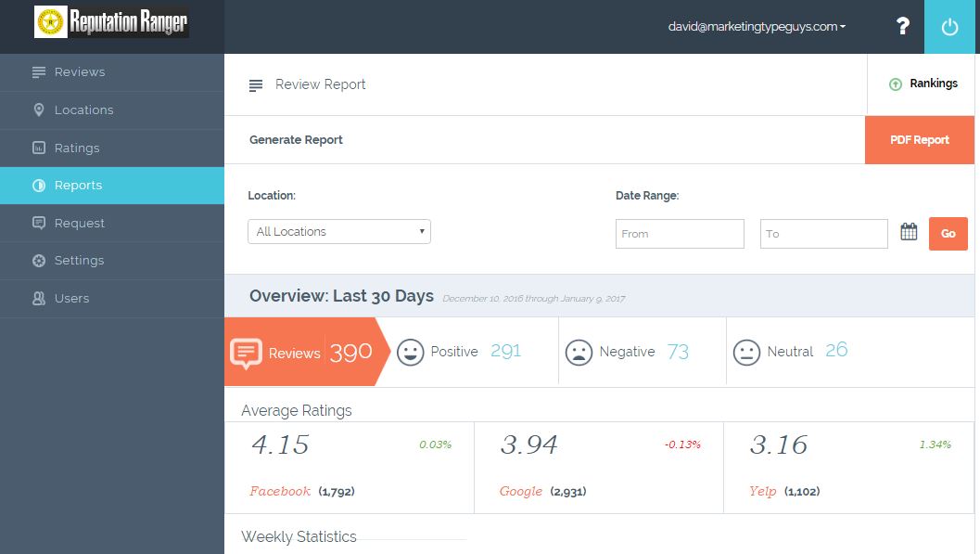Focus the To date field
This screenshot has height=554, width=980.
(823, 234)
